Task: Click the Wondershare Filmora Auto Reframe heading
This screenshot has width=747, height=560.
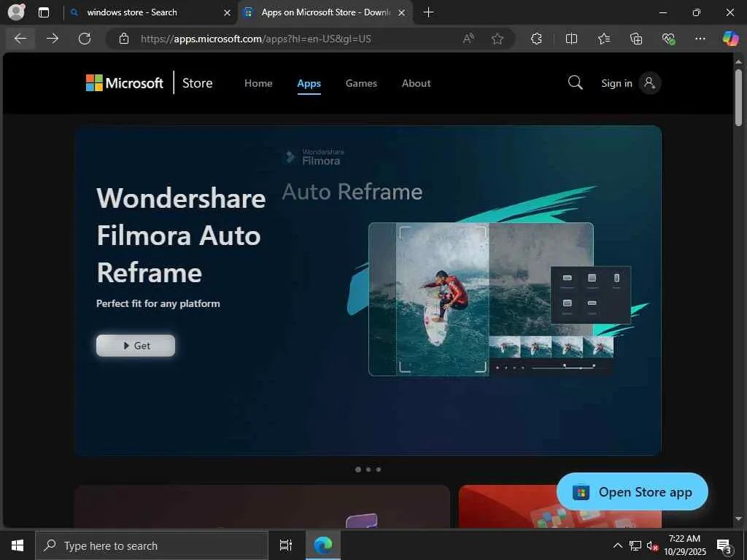Action: tap(181, 236)
